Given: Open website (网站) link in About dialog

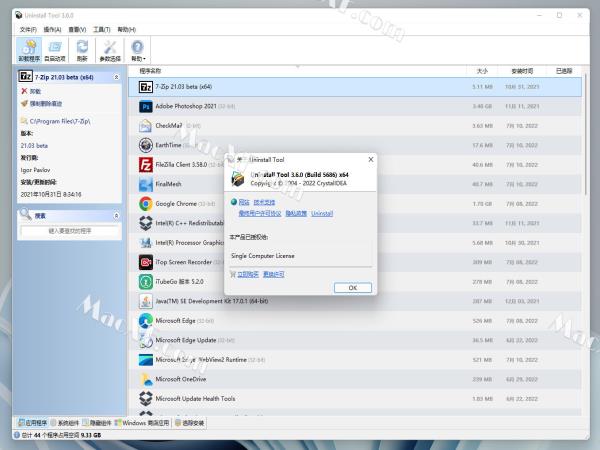Looking at the screenshot, I should point(244,202).
